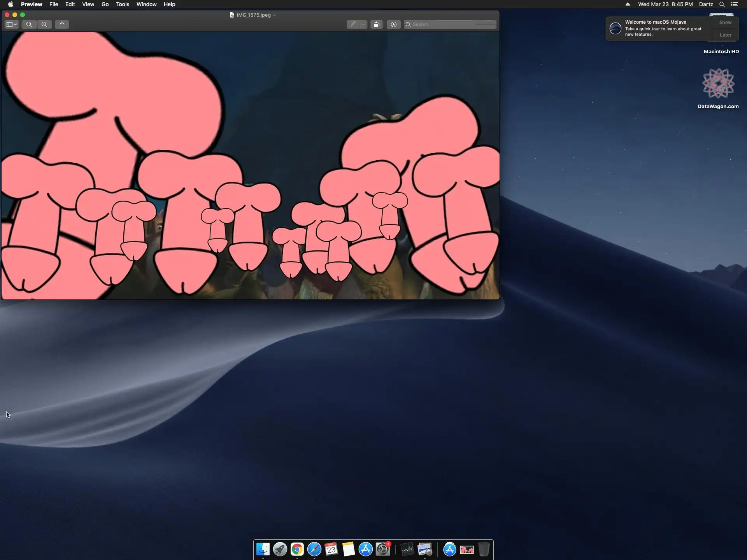
Task: Open the Tools menu
Action: pos(122,4)
